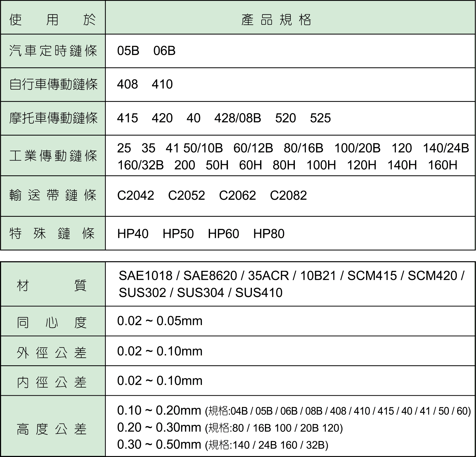Click the 05B specification
Viewport: 476px width, 457px height.
[128, 51]
